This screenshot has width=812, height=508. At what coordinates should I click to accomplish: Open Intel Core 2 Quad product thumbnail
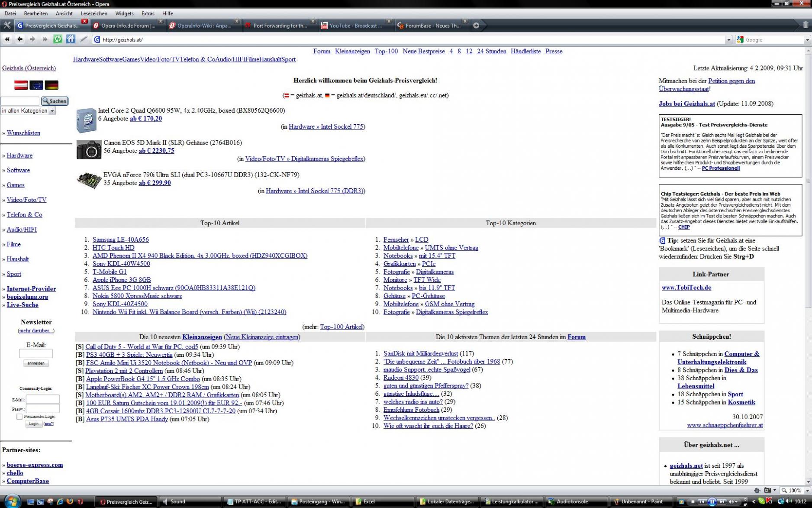pyautogui.click(x=86, y=120)
